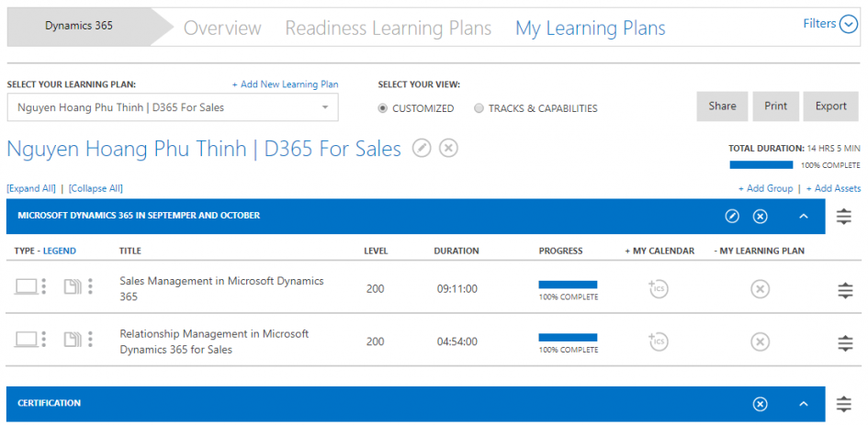Image resolution: width=868 pixels, height=425 pixels.
Task: Add Relationship Management course to calendar ICS
Action: (x=658, y=341)
